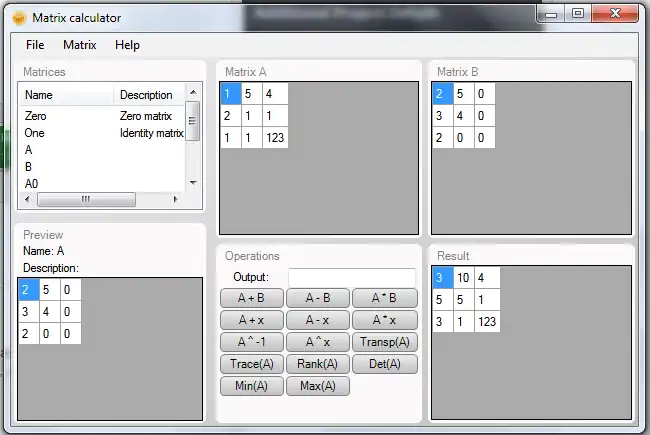The width and height of the screenshot is (650, 435).
Task: Select the One identity matrix row
Action: [102, 133]
